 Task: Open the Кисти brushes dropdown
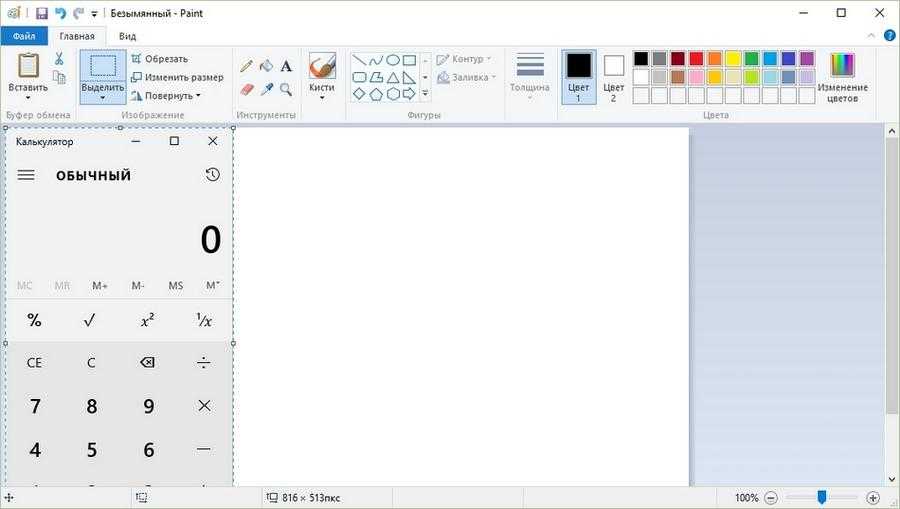click(x=321, y=98)
